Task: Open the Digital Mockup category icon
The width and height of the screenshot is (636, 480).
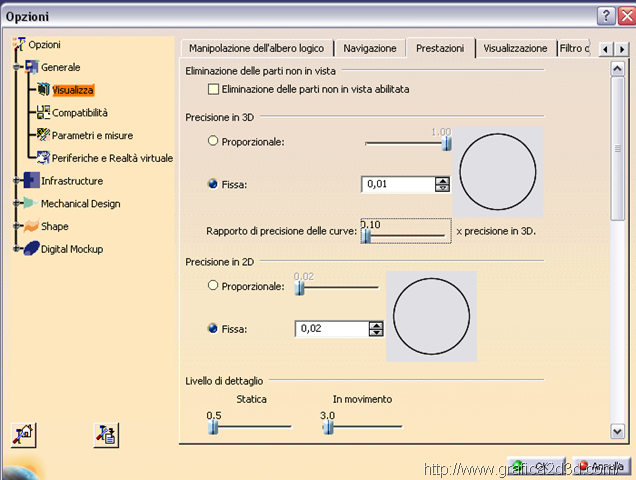Action: pos(30,249)
